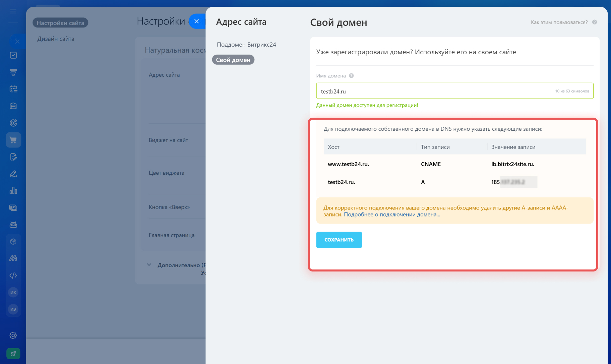Click the Хост column header

[x=333, y=147]
